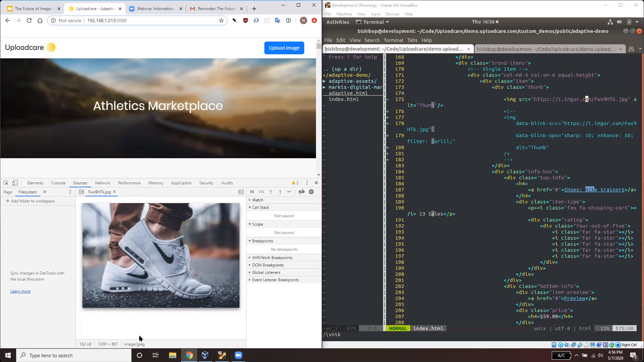Open the Google Translate extension
Screen dimensions: 644x362
click(x=277, y=20)
